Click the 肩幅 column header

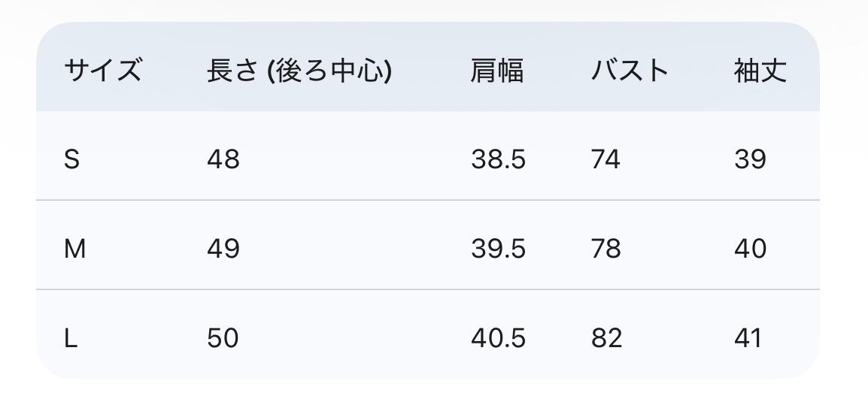[497, 71]
